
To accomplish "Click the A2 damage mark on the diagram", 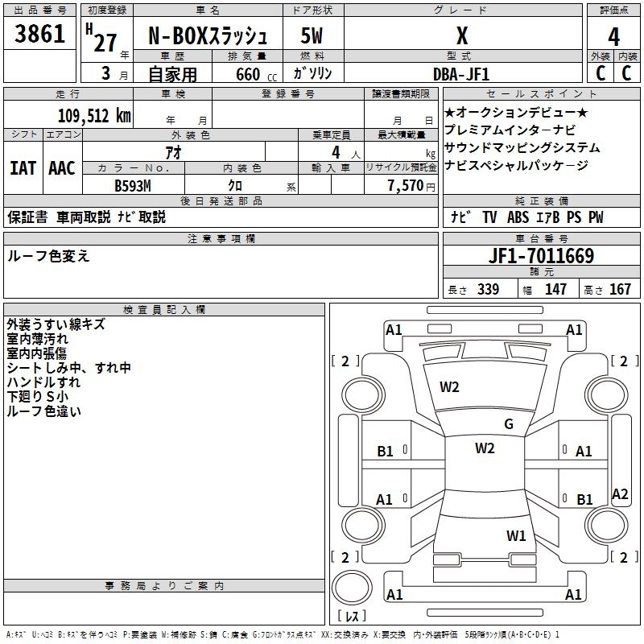I will click(x=620, y=494).
